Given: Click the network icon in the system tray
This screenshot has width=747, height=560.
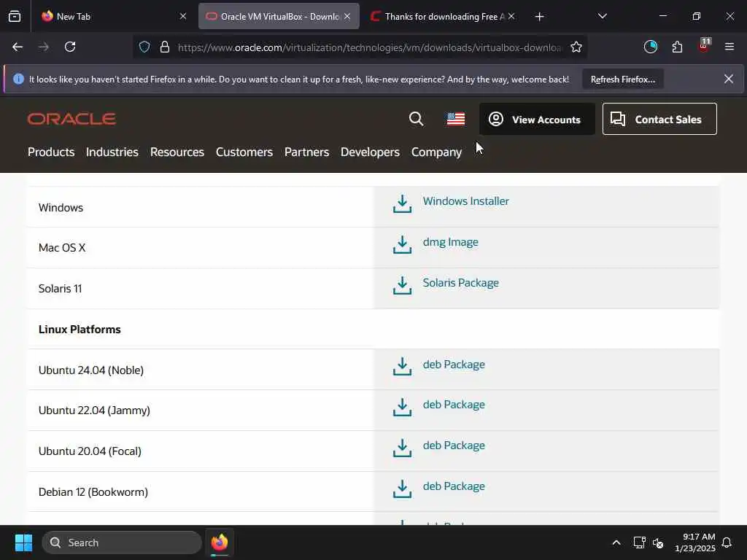Looking at the screenshot, I should click(x=639, y=542).
